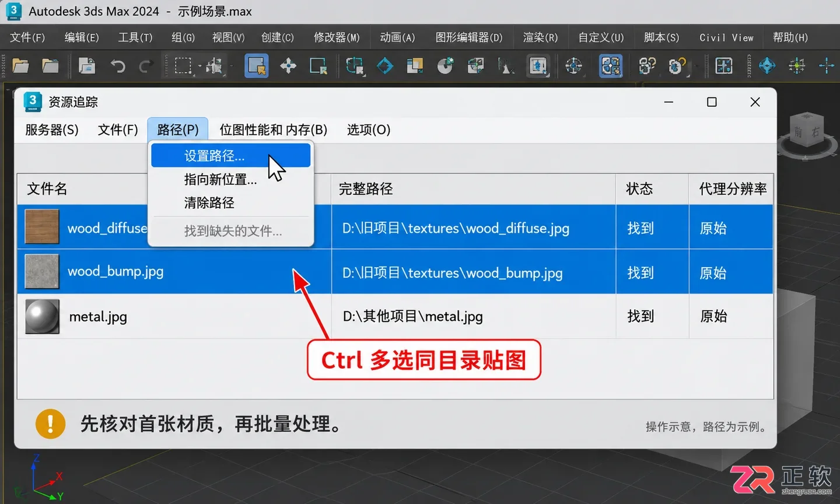Click the four-pane grid window toolbar icon
The image size is (840, 504).
[724, 66]
